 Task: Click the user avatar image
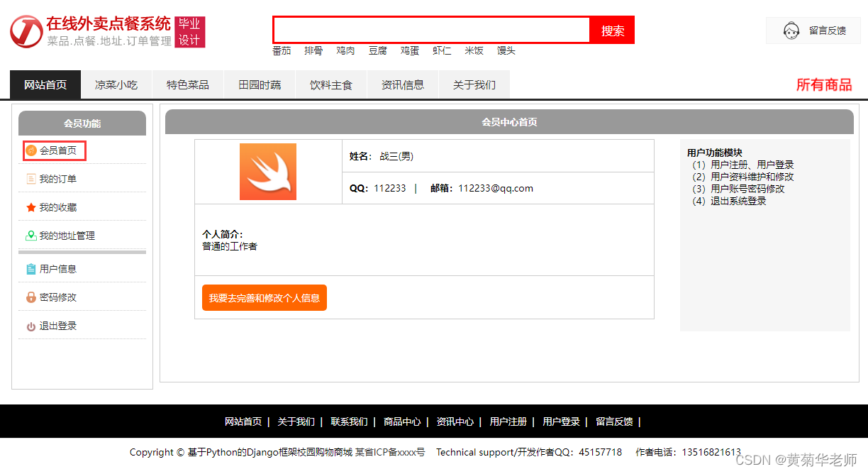pyautogui.click(x=268, y=172)
